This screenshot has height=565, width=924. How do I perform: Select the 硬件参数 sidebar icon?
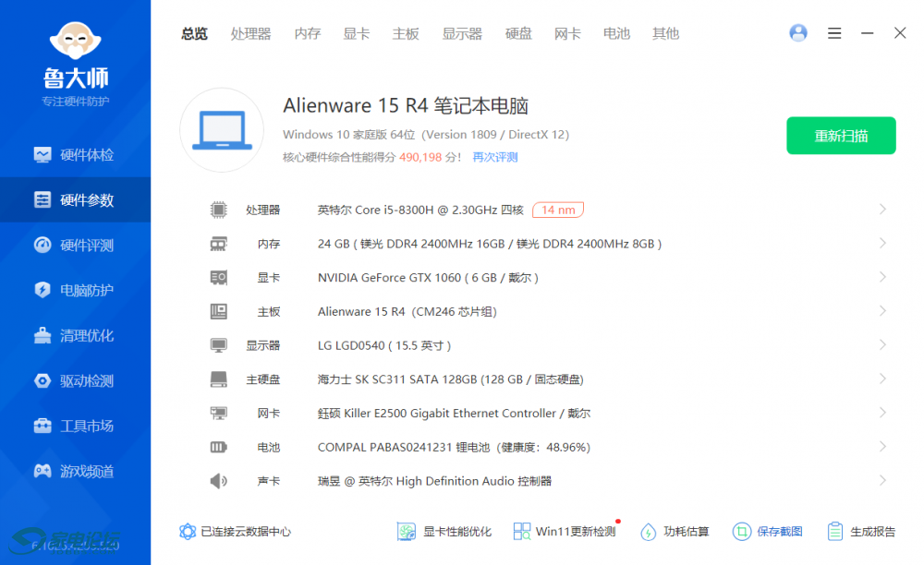pos(43,200)
